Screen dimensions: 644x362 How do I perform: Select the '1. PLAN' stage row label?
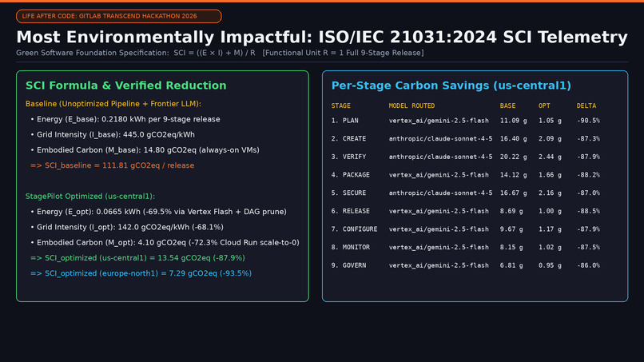(345, 121)
